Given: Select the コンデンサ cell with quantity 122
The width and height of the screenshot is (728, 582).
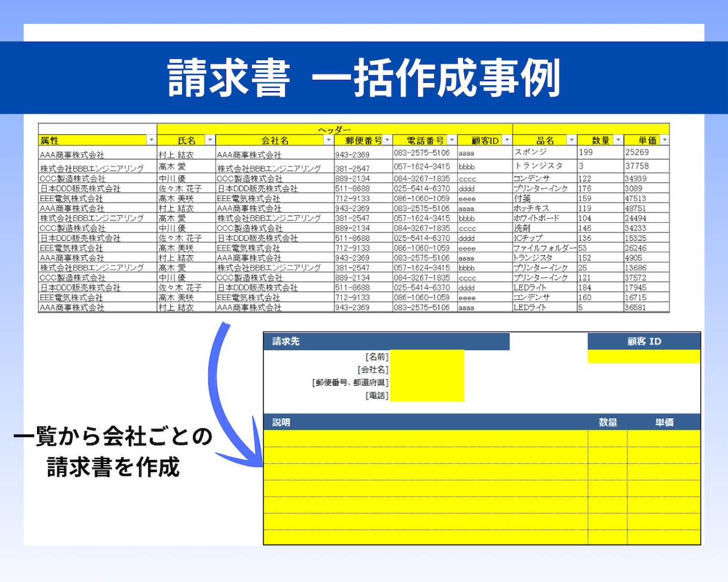Looking at the screenshot, I should point(544,178).
